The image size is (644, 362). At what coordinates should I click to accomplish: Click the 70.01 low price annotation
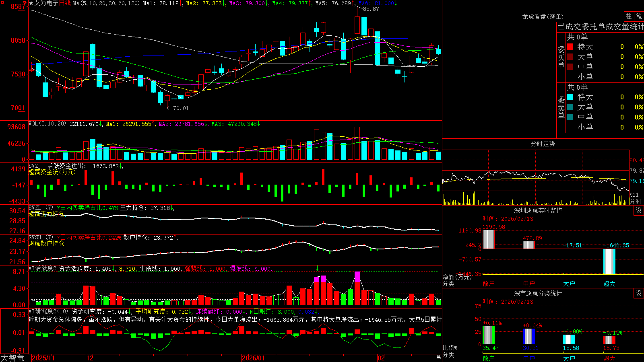point(180,108)
